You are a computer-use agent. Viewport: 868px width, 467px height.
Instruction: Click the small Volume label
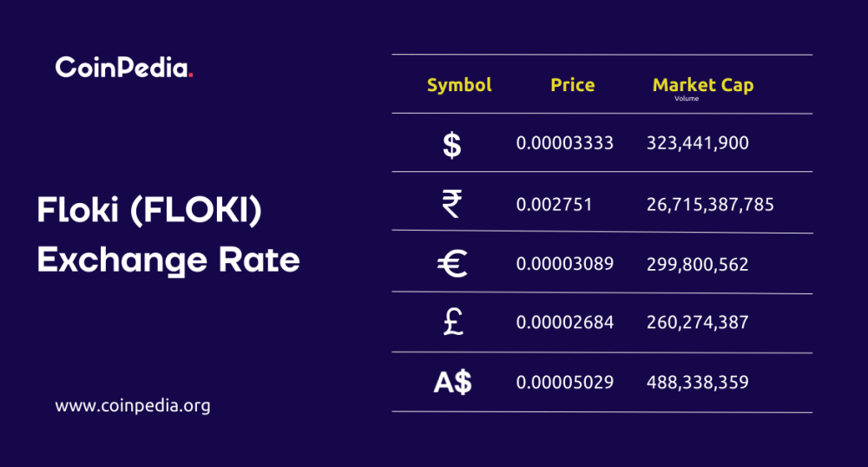coord(687,98)
